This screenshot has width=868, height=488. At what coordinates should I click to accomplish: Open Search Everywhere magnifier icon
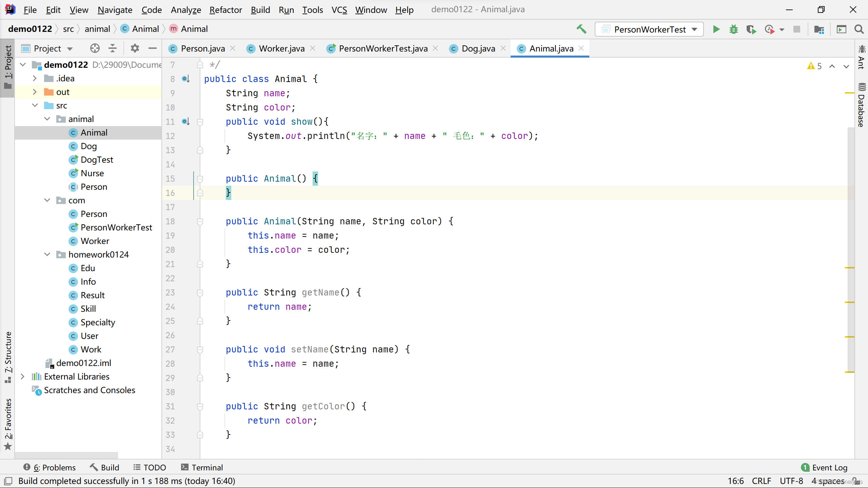(x=859, y=29)
